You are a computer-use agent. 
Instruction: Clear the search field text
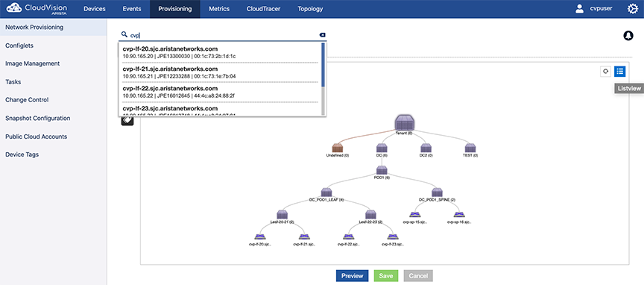[323, 35]
